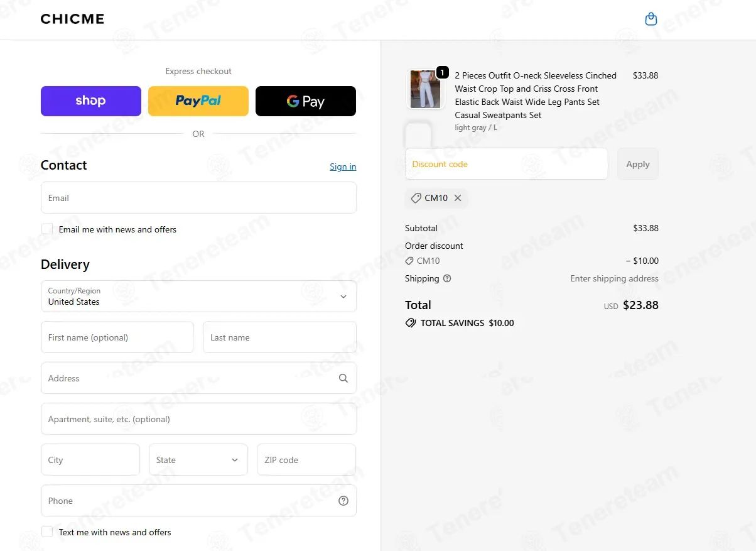
Task: Click the Apply discount button
Action: (638, 164)
